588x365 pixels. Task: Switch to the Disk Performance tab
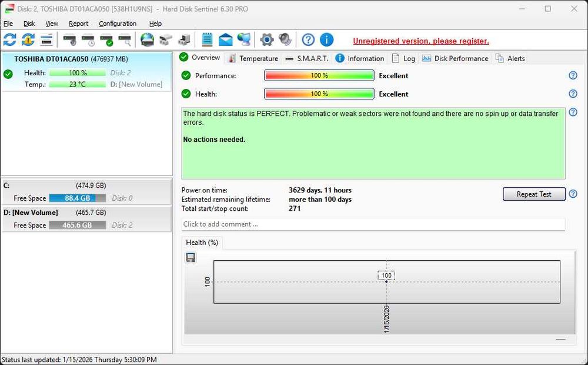click(455, 59)
